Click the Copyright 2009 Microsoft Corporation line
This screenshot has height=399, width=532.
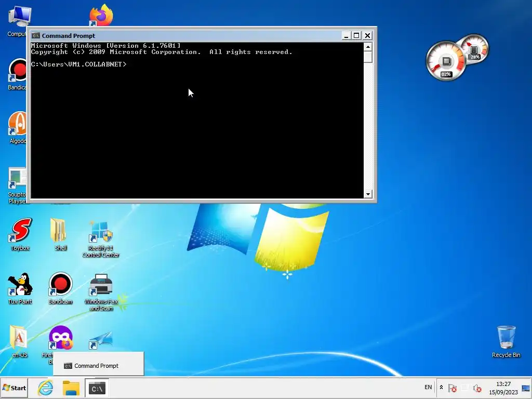point(162,52)
